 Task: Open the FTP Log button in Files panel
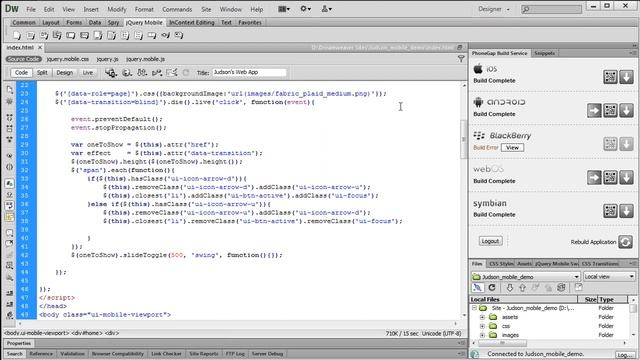pos(624,355)
